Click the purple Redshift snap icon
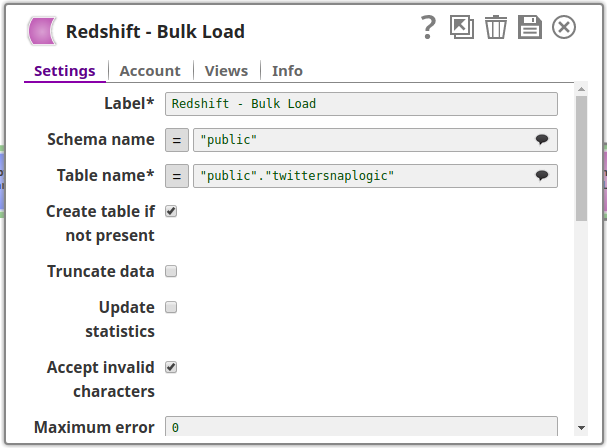 pos(42,31)
